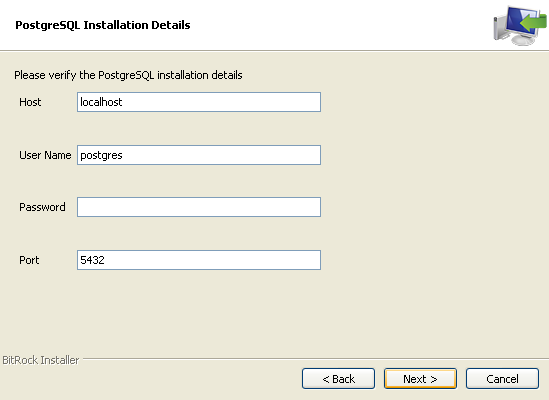Focus the User Name field with postgres
Screen dimensions: 549x400
click(x=199, y=155)
